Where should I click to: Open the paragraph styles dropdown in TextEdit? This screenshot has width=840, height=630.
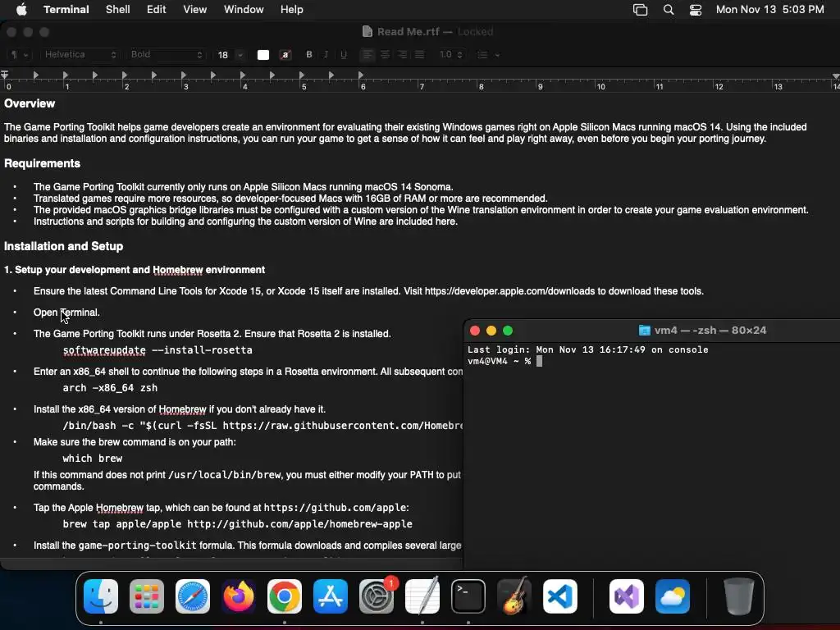point(20,55)
